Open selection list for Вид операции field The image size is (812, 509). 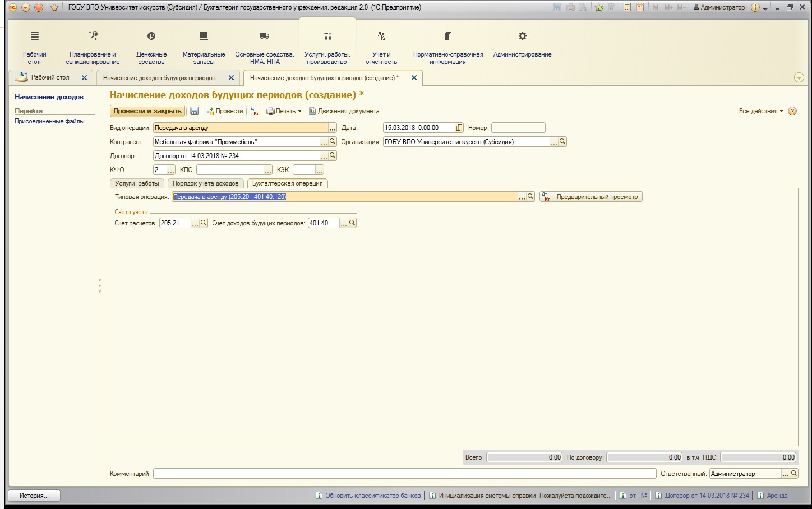pyautogui.click(x=333, y=128)
